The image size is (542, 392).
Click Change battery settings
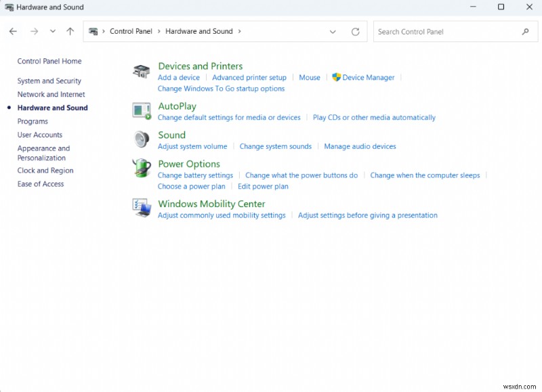[x=195, y=175]
